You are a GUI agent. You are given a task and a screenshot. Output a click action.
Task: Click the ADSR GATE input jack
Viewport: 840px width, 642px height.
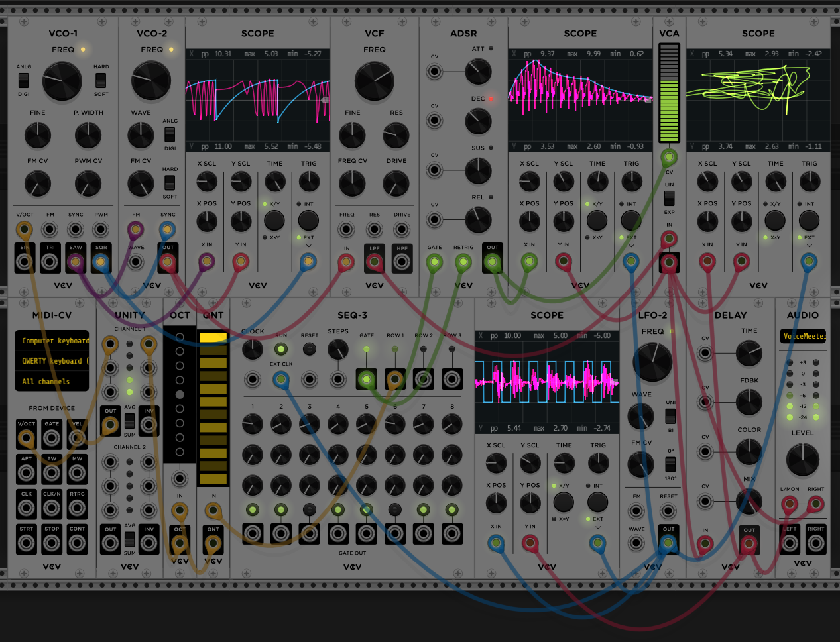tap(434, 262)
